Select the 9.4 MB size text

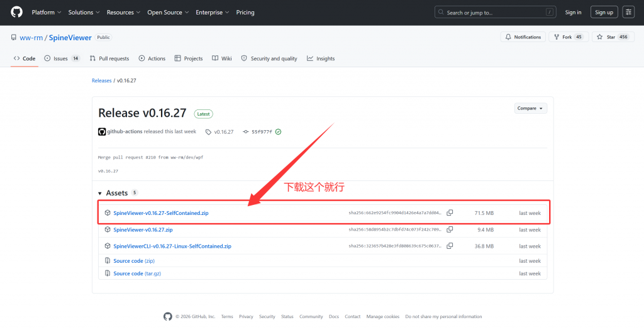[486, 230]
